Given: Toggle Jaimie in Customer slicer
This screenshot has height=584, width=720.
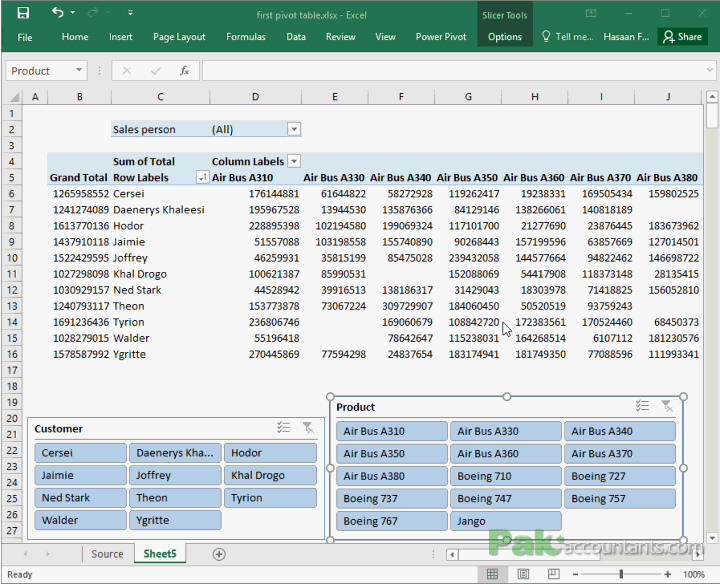Looking at the screenshot, I should coord(80,476).
